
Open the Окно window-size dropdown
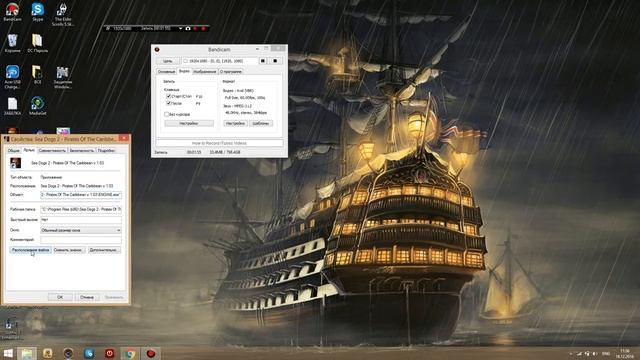tap(81, 230)
